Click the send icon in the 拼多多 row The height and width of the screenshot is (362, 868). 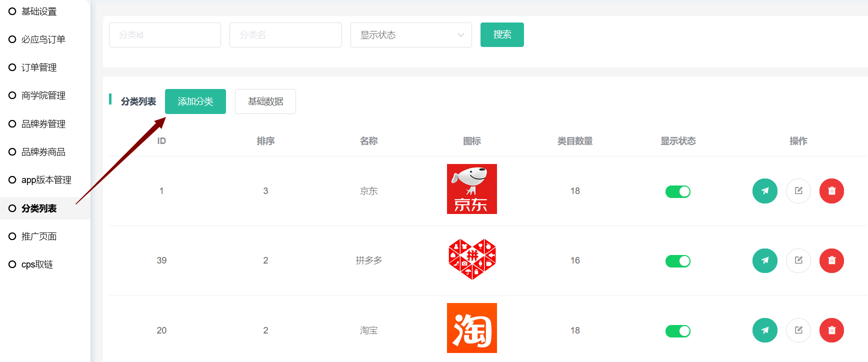pos(765,260)
